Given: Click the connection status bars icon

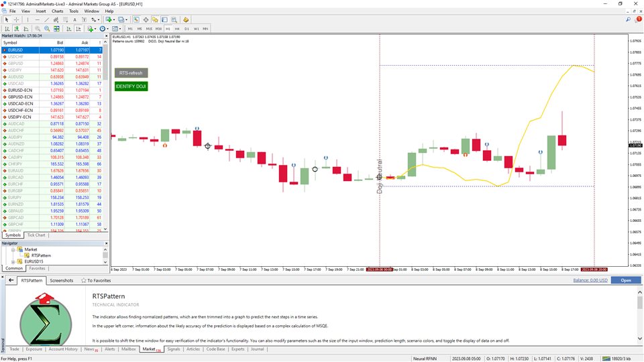Looking at the screenshot, I should (606, 359).
